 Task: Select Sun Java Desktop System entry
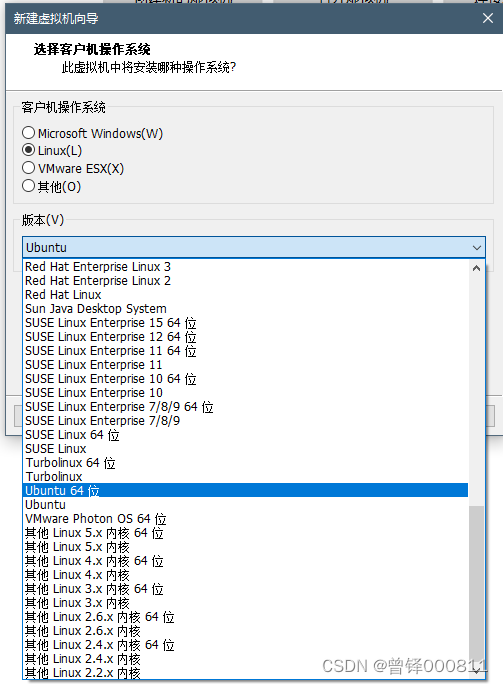point(245,308)
